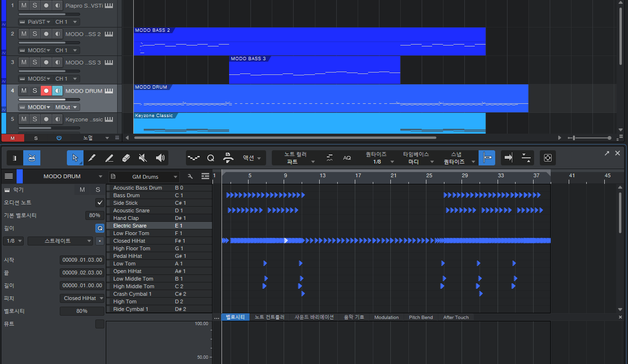Click the editor link target icon

[x=548, y=158]
